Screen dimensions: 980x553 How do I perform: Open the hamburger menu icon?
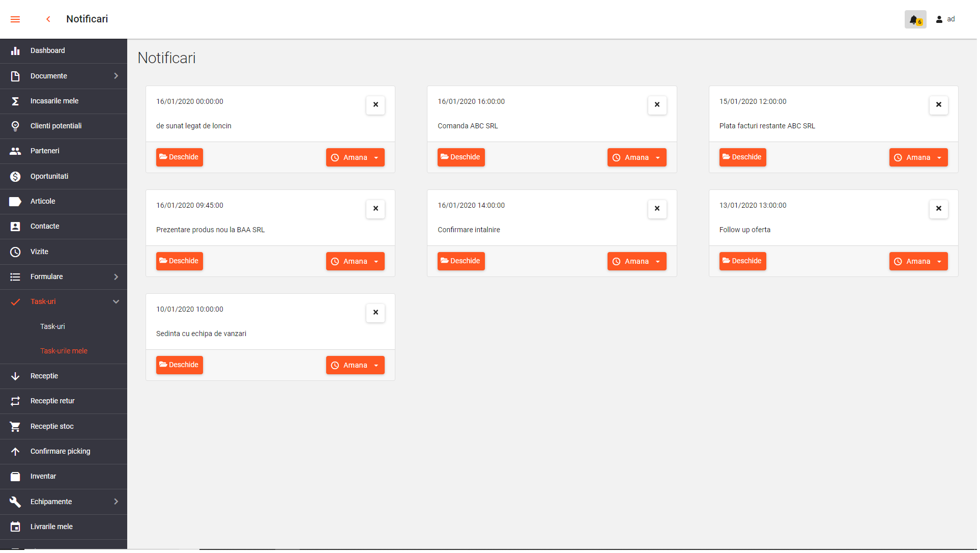pos(15,19)
